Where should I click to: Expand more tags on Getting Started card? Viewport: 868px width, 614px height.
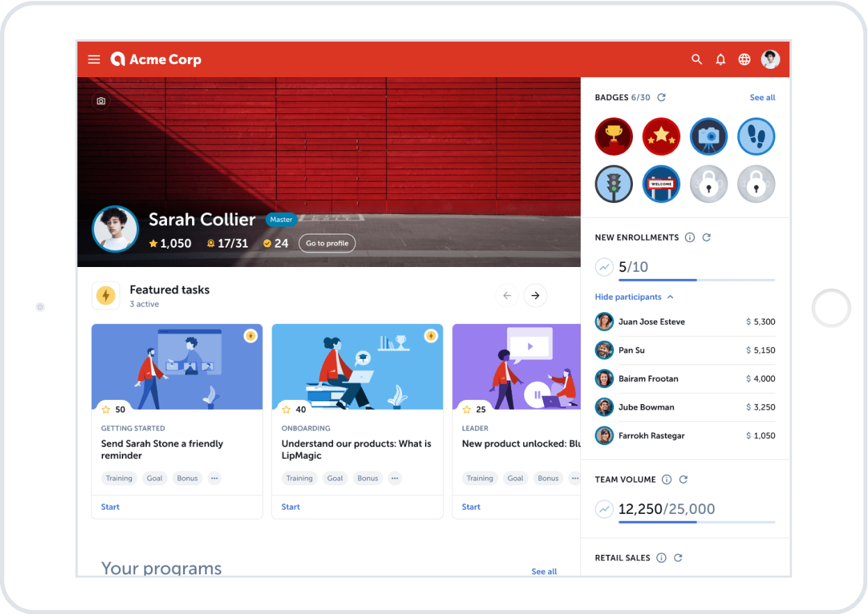(214, 478)
